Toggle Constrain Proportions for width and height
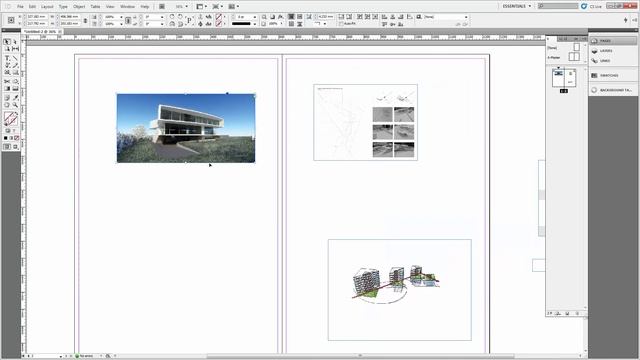 (85, 20)
